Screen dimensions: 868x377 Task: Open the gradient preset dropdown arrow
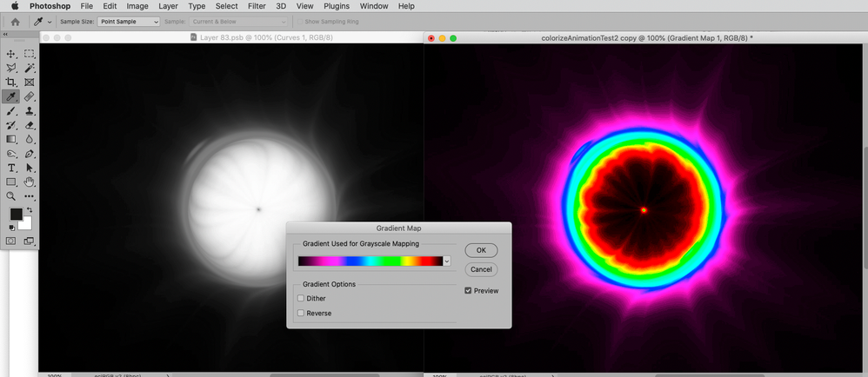pyautogui.click(x=447, y=261)
